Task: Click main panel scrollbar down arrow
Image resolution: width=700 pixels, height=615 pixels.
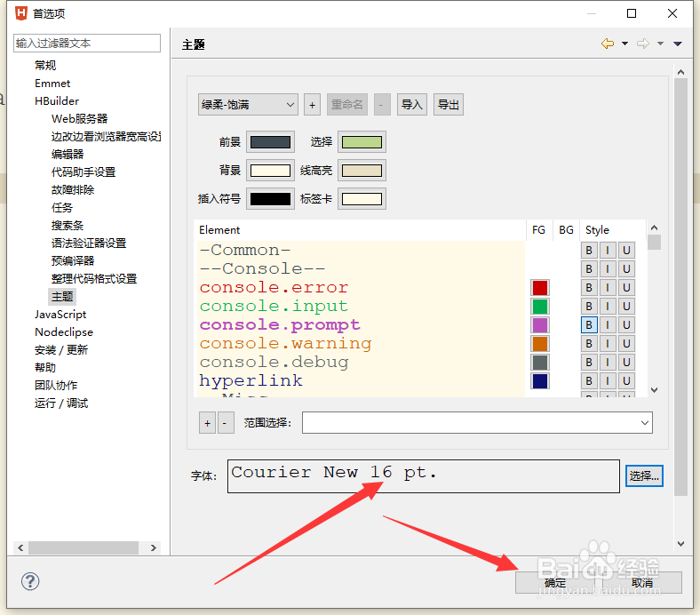Action: (680, 544)
